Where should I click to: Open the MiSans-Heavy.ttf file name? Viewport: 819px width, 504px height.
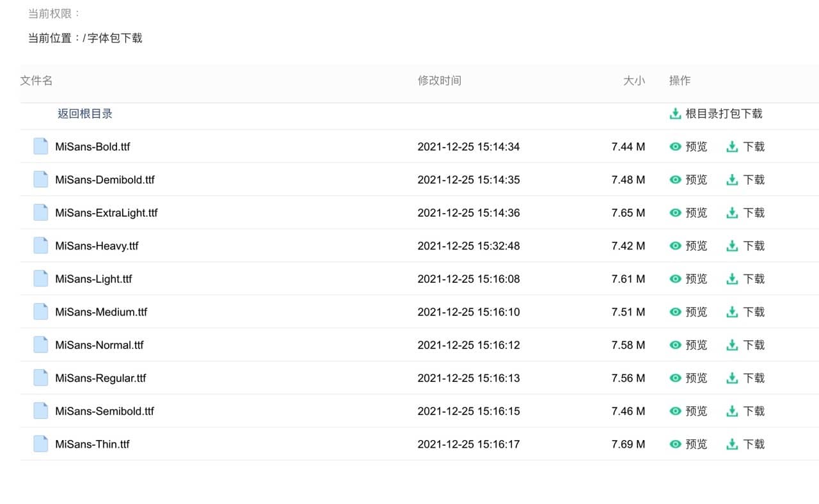tap(97, 246)
